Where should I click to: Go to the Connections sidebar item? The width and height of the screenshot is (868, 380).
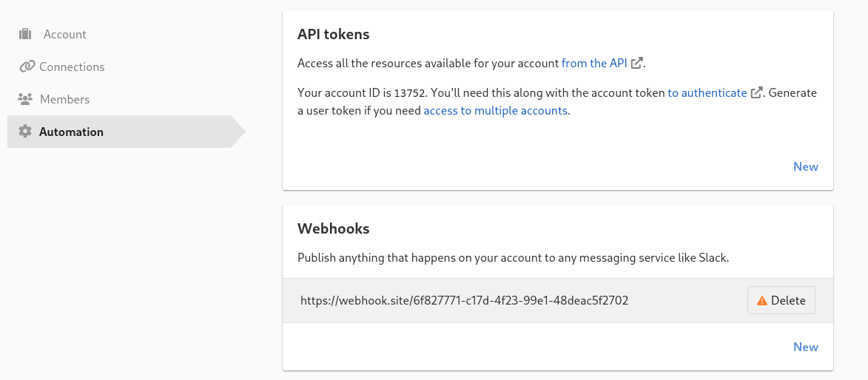click(x=72, y=67)
